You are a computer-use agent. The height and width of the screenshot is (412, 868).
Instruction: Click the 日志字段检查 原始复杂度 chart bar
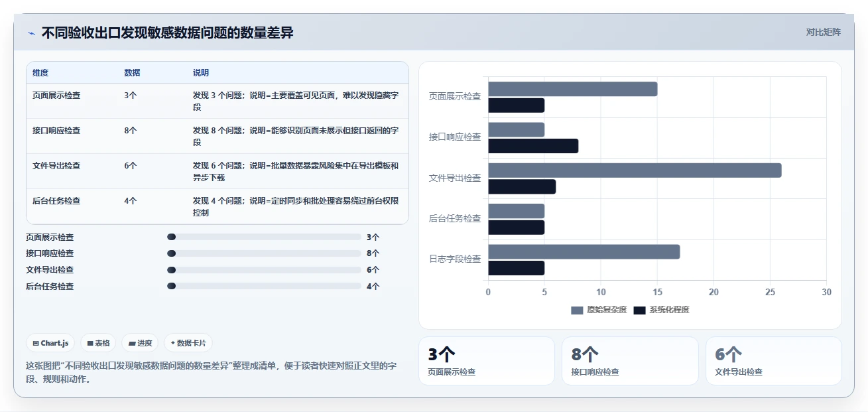click(x=584, y=252)
